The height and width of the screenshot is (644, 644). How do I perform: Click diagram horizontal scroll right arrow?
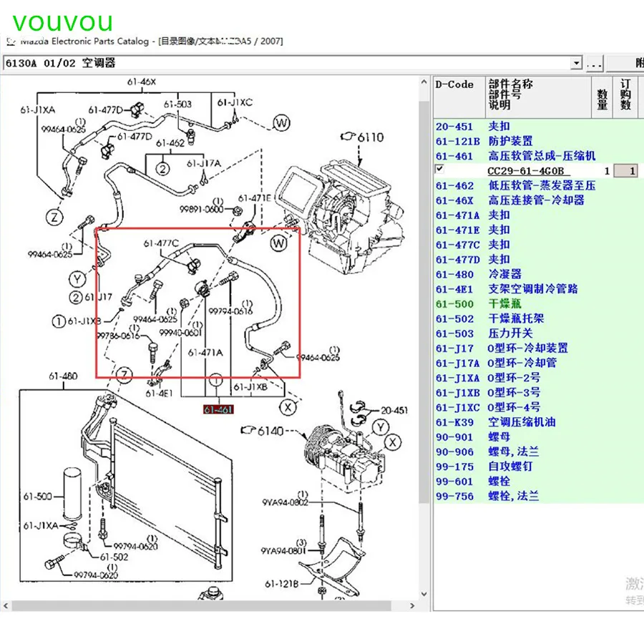point(412,606)
